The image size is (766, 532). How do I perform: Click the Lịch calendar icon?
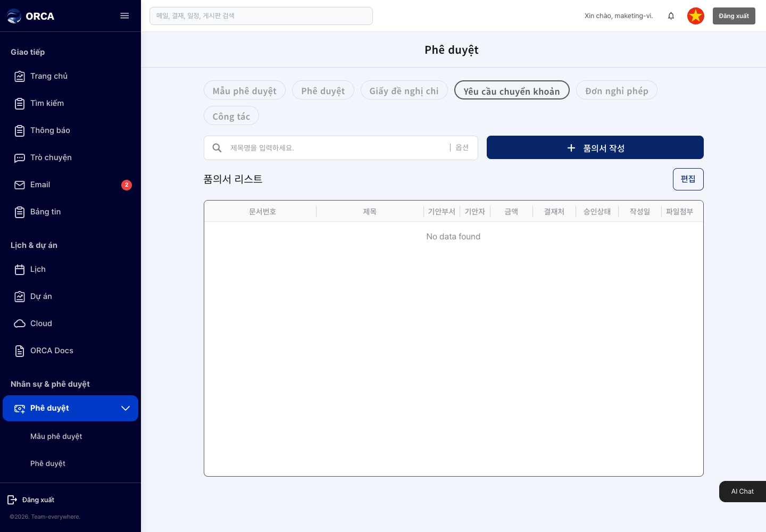20,270
